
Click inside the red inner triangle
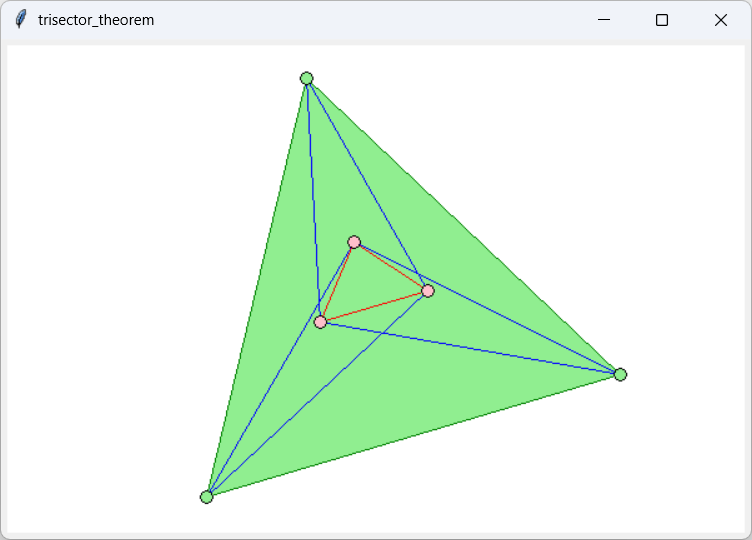(x=367, y=285)
